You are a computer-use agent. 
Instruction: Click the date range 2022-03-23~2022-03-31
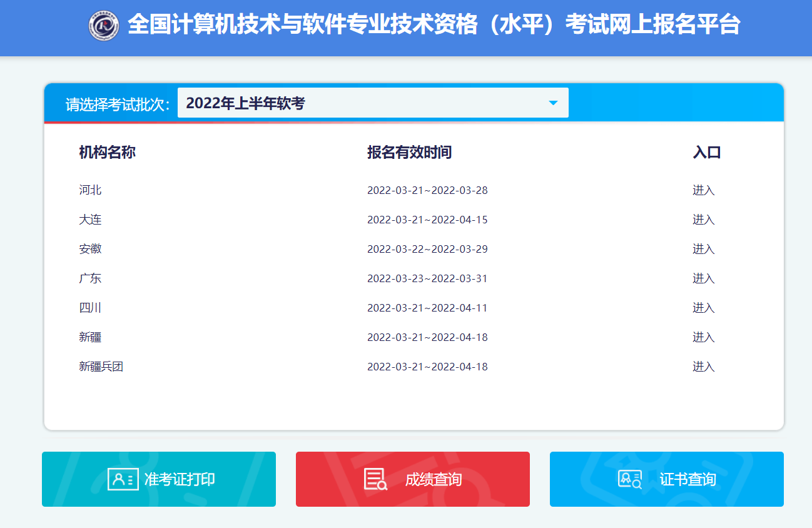coord(427,278)
